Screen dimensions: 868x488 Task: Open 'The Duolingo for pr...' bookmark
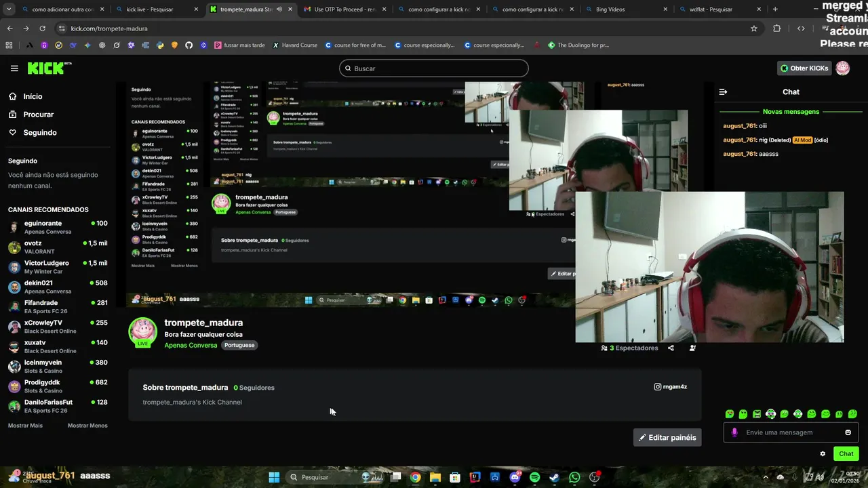578,45
